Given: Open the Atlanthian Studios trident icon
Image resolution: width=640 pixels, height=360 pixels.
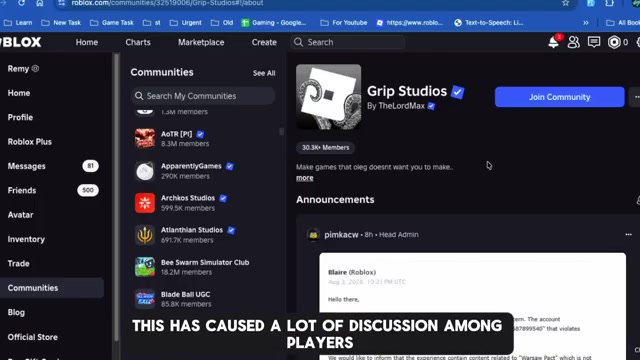Looking at the screenshot, I should 145,235.
